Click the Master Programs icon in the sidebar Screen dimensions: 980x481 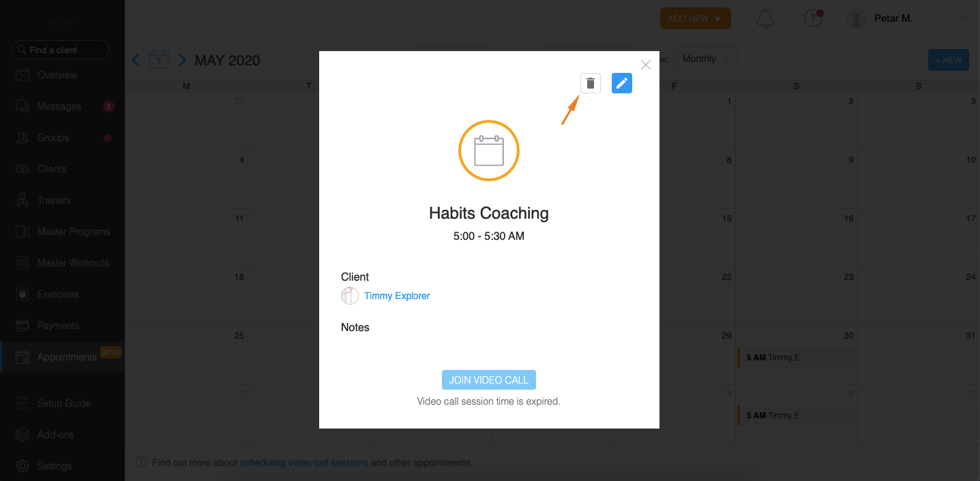[23, 232]
